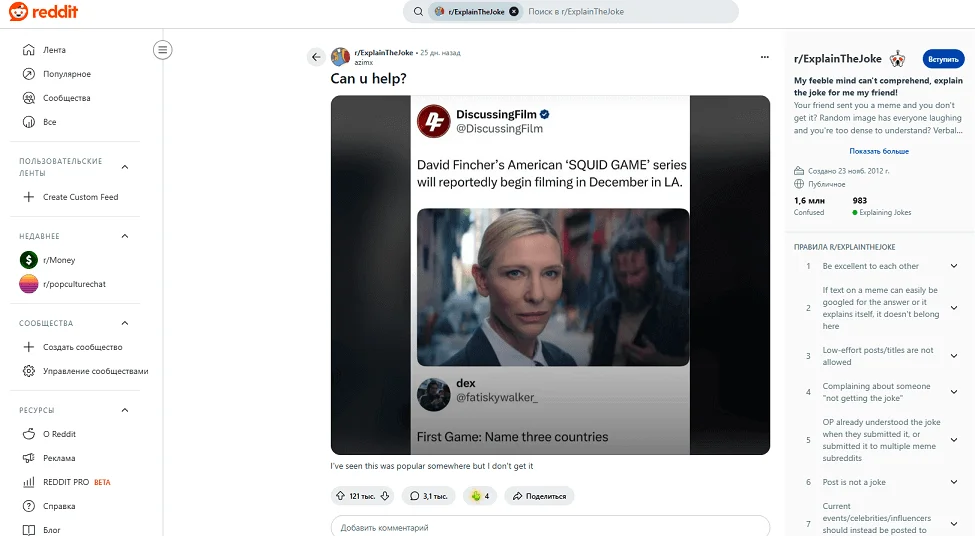Click the back arrow beside the post header
975x536 pixels.
[x=316, y=57]
